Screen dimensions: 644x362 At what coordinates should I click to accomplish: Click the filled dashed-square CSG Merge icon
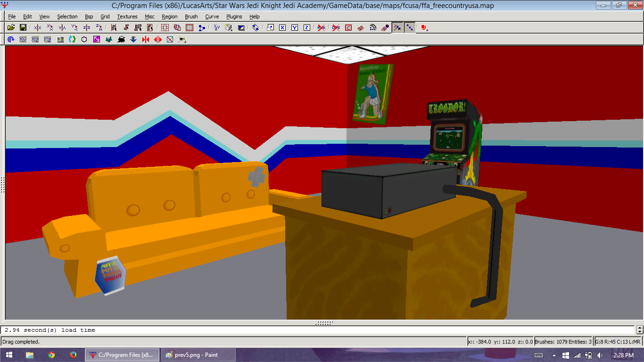coord(190,28)
